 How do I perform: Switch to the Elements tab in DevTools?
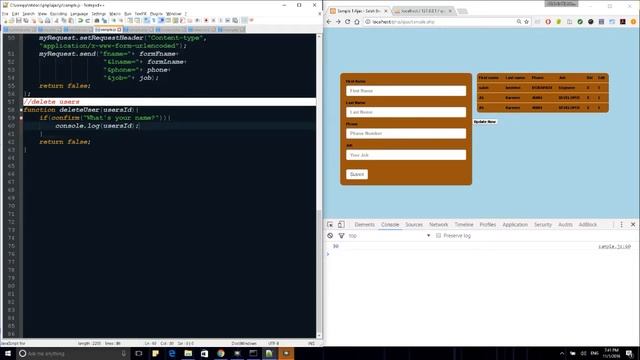coord(364,224)
